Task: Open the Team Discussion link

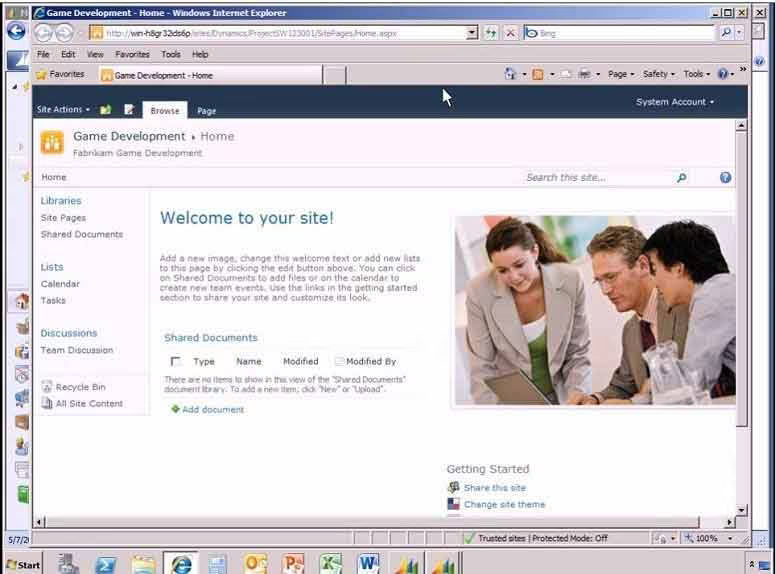Action: (77, 350)
